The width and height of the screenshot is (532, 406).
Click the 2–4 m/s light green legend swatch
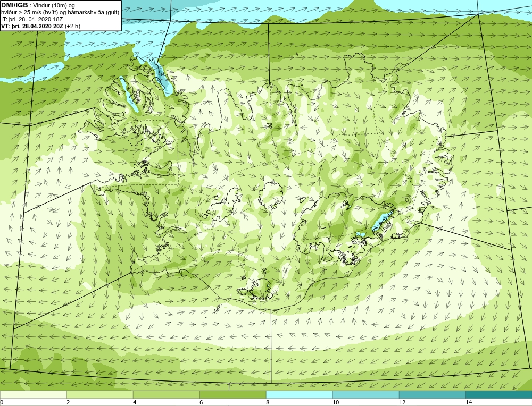click(100, 394)
